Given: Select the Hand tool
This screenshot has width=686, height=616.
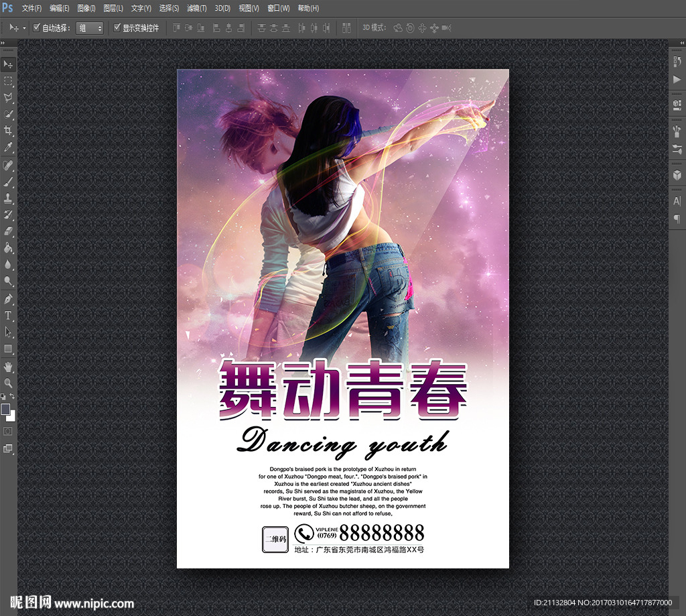Looking at the screenshot, I should pos(8,367).
